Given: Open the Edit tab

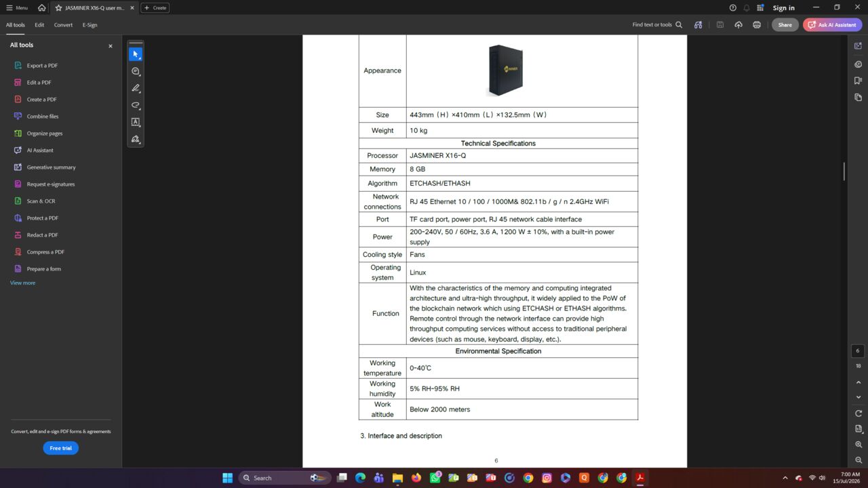Looking at the screenshot, I should pos(39,25).
